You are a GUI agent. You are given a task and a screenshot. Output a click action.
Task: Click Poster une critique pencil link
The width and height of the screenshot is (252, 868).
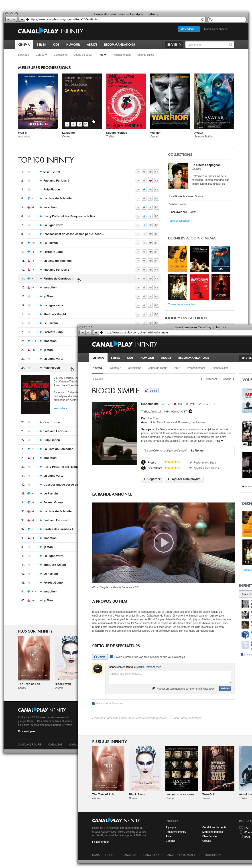[x=203, y=463]
